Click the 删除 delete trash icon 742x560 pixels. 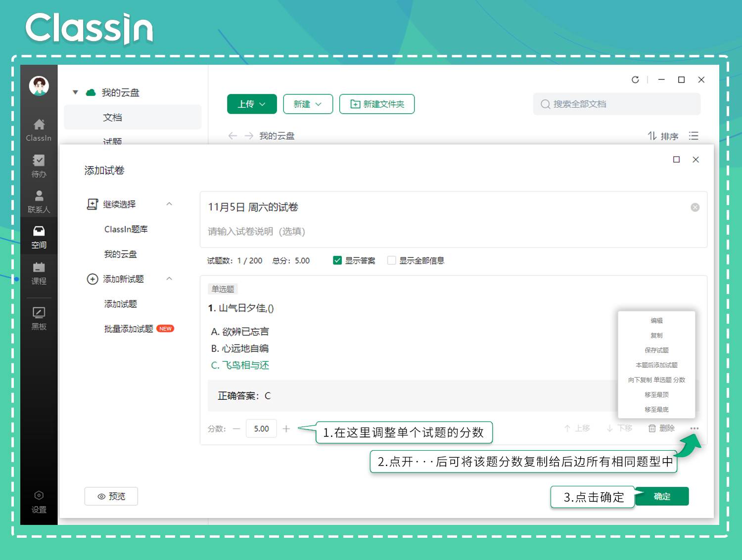(x=652, y=429)
